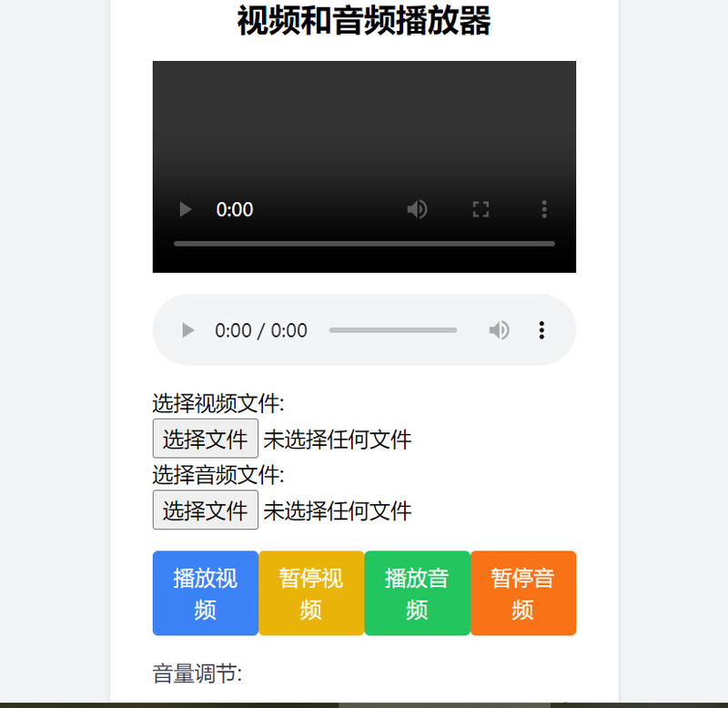Click the yellow 暂停视频 button
Screen dimensions: 728x708
coord(311,592)
